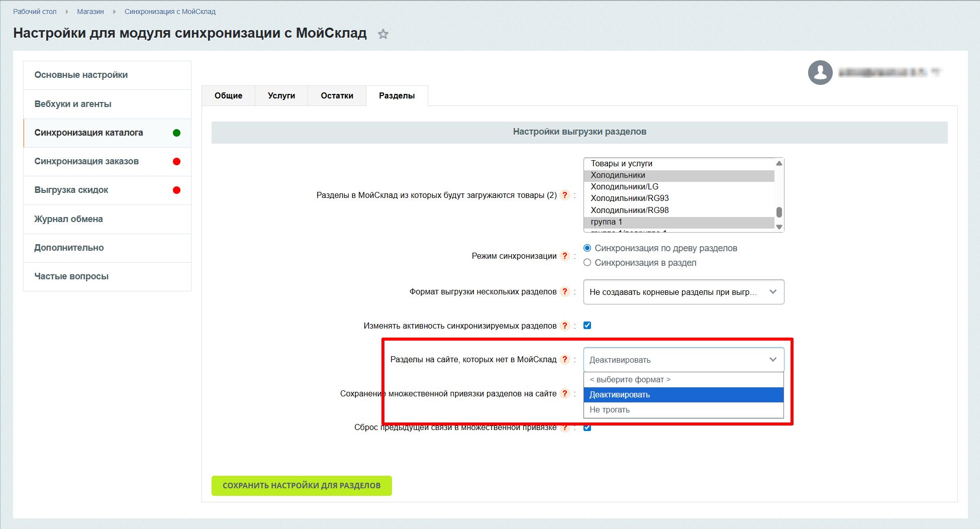Switch to the 'Общие' tab
The image size is (980, 529).
tap(228, 95)
